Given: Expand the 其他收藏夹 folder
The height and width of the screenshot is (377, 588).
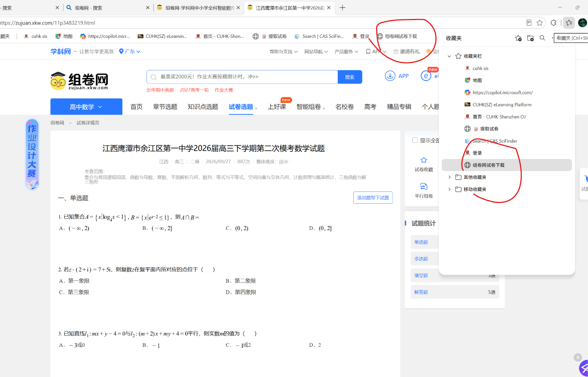Looking at the screenshot, I should (x=449, y=177).
